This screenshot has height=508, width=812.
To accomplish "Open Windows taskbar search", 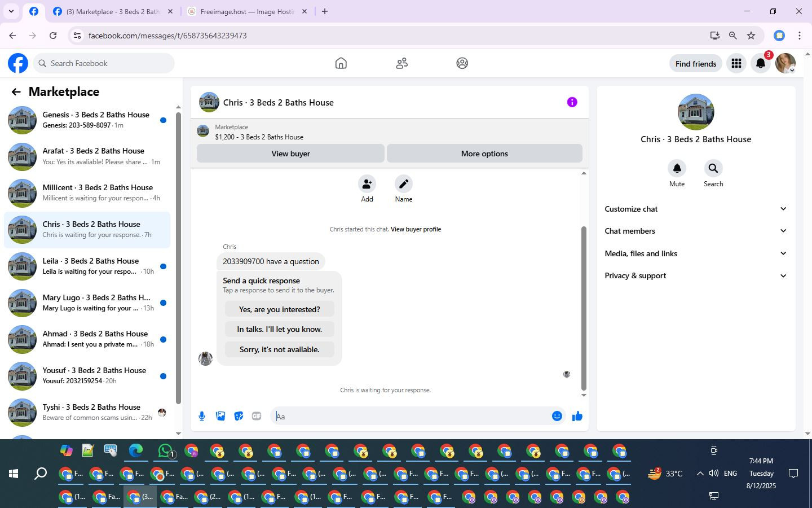I will click(41, 474).
